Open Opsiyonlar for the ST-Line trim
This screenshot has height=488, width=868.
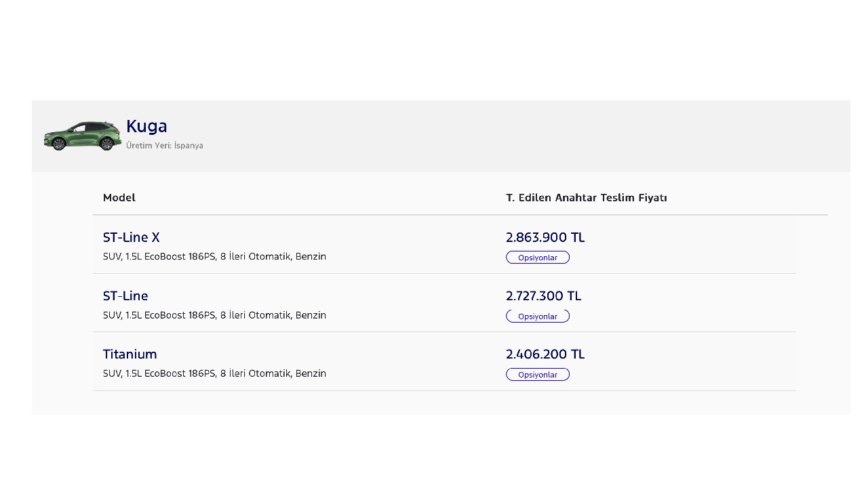pos(538,316)
